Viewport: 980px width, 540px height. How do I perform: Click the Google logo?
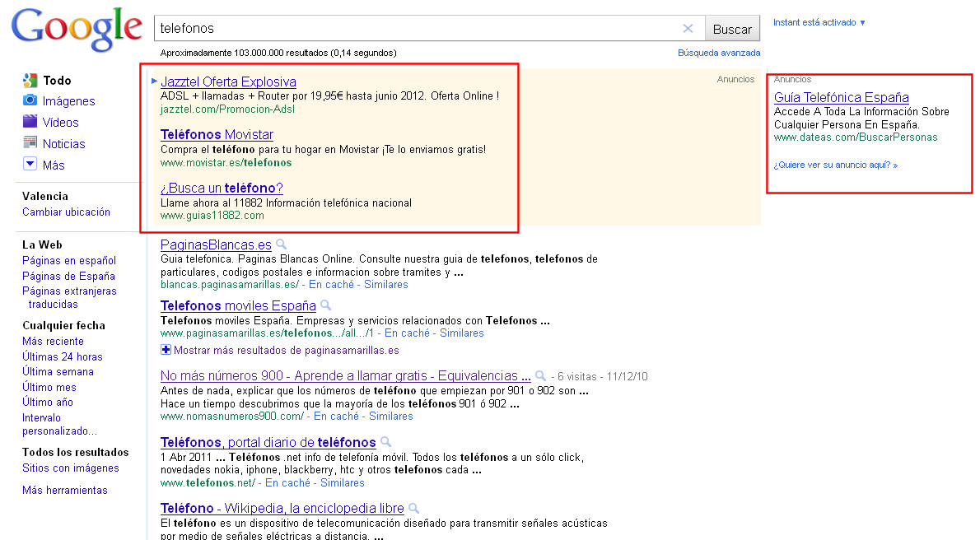[76, 30]
